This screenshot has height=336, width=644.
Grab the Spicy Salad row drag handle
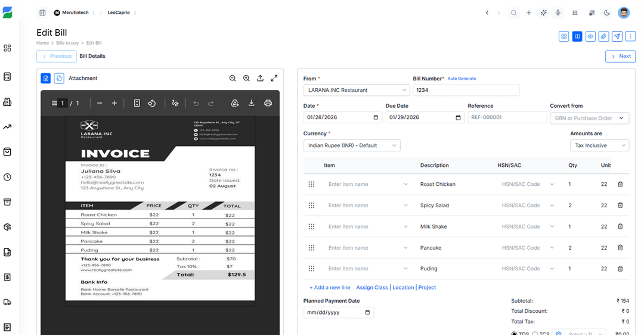(x=311, y=205)
